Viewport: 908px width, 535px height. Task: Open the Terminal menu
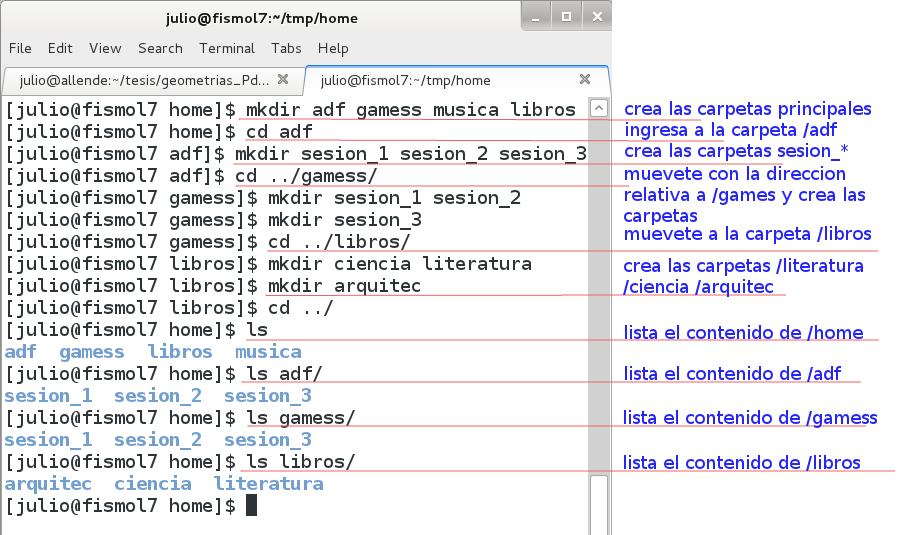227,48
